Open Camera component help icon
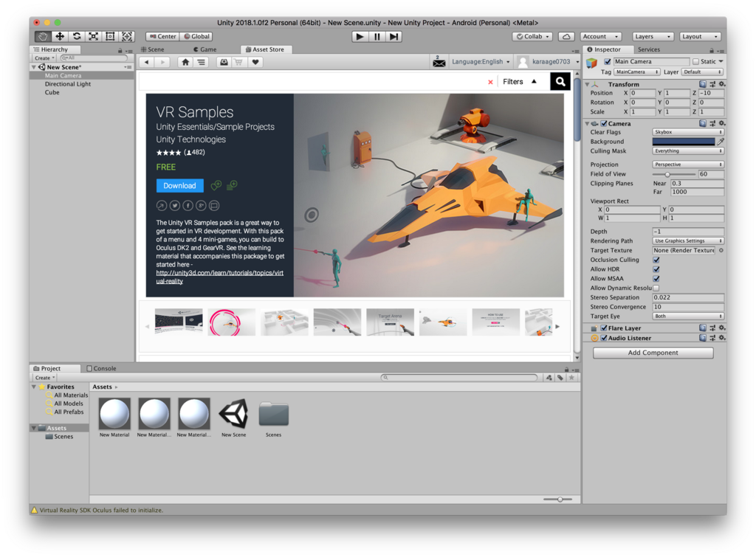Screen dimensions: 756x557 click(703, 123)
